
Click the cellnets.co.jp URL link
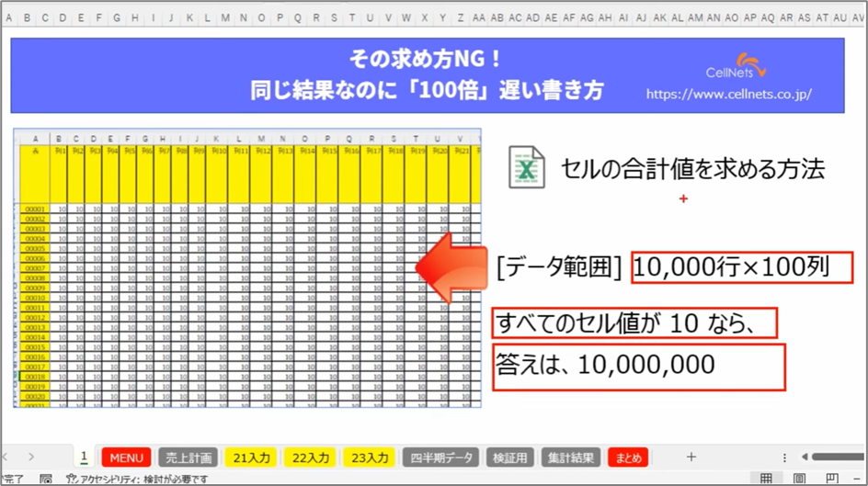[728, 94]
